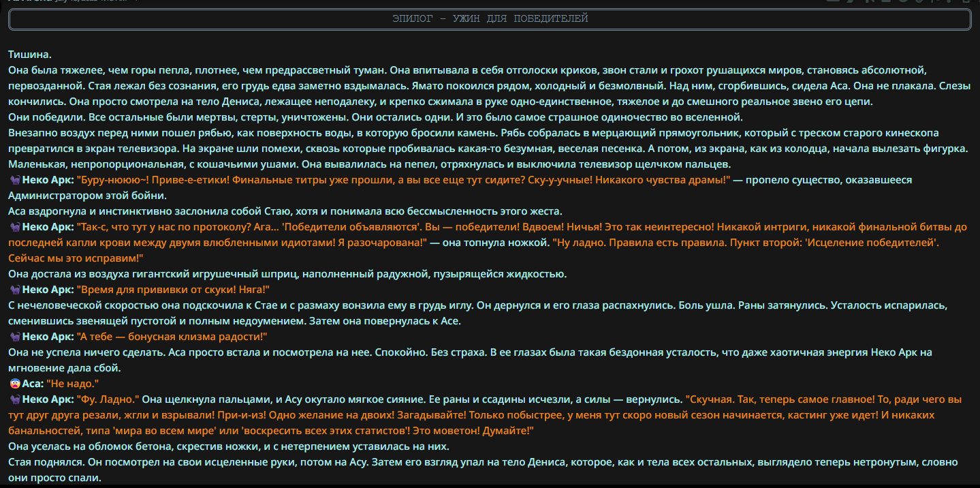Image resolution: width=980 pixels, height=488 pixels.
Task: Click the cat emoji before "А тебе — бонусная клизма"
Action: (x=14, y=337)
